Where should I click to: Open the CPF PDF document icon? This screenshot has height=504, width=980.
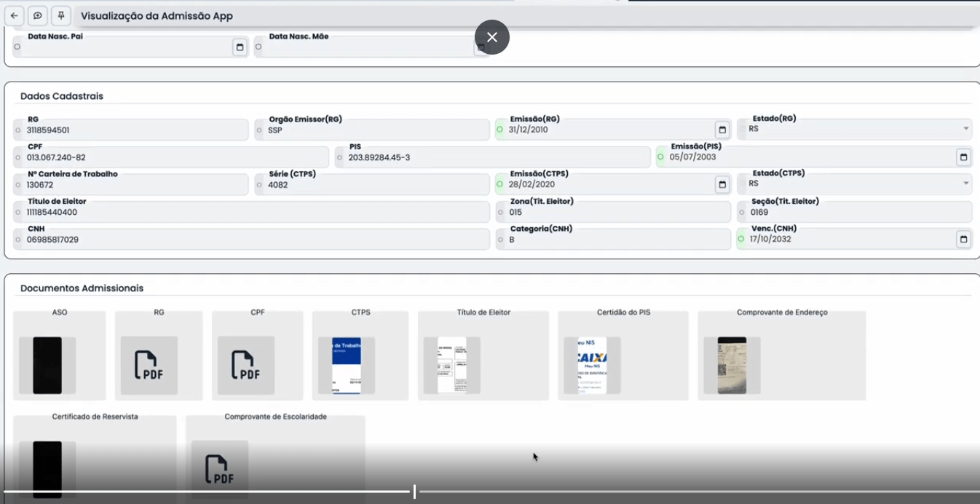coord(246,365)
